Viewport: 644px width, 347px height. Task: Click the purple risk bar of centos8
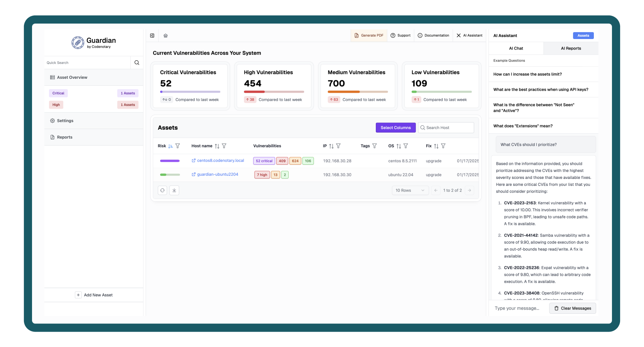coord(170,161)
